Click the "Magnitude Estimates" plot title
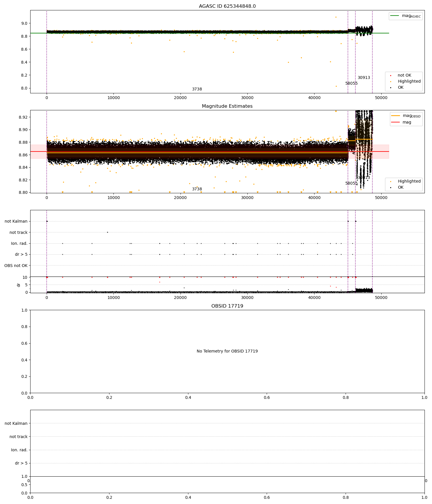Viewport: 432px width, 504px height. 227,106
